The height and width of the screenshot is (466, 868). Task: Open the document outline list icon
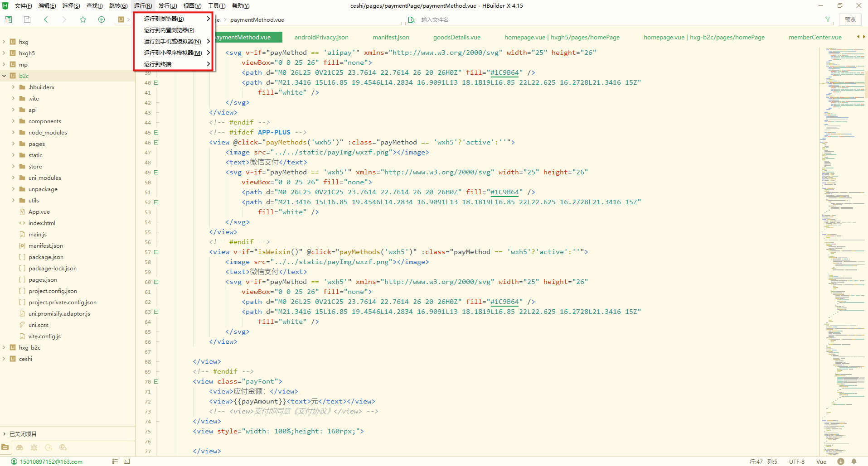pos(115,461)
